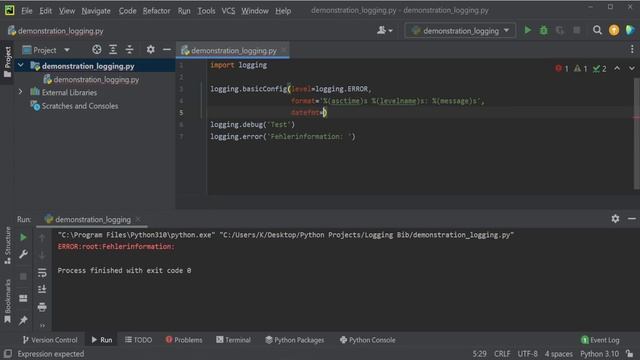Click the print icon in Run panel

42,307
